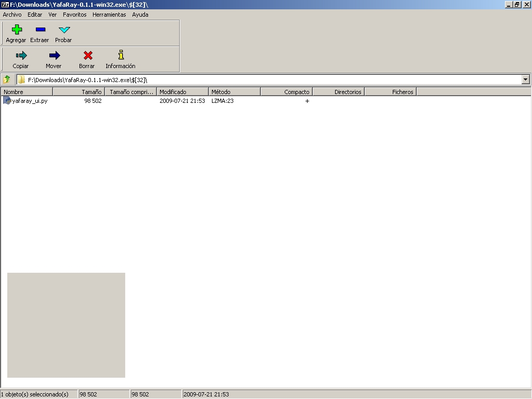Click the 98 502 size cell
The height and width of the screenshot is (399, 532).
(x=93, y=101)
